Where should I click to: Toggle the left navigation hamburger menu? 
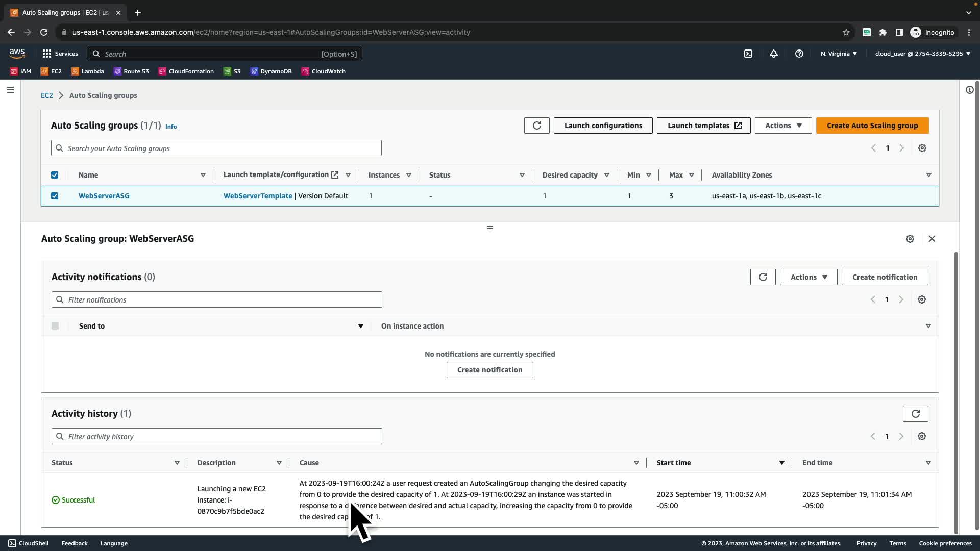coord(10,90)
